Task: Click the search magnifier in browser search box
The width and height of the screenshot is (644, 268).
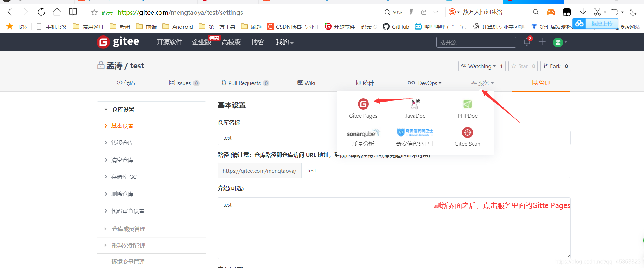Action: pos(535,12)
